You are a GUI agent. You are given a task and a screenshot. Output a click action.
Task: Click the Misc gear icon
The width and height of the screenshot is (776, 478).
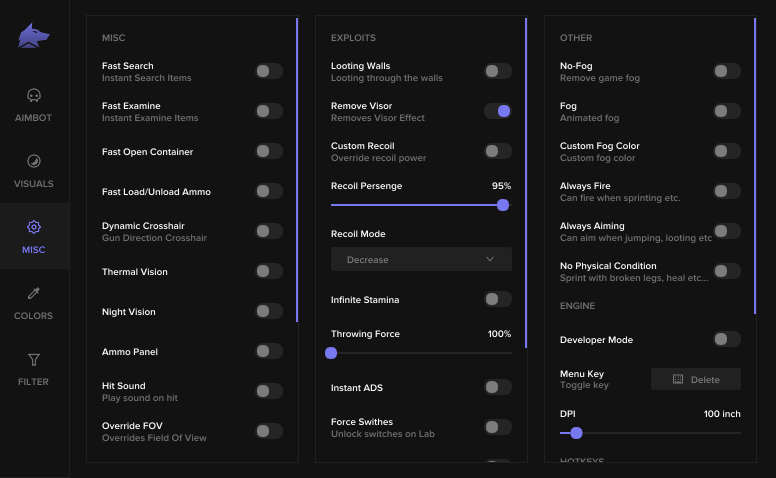[x=34, y=227]
